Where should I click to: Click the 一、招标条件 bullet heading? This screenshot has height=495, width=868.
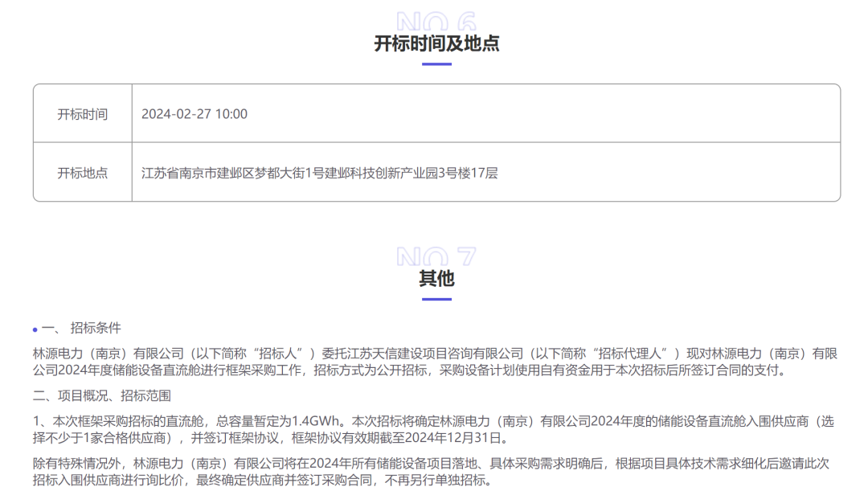click(81, 328)
